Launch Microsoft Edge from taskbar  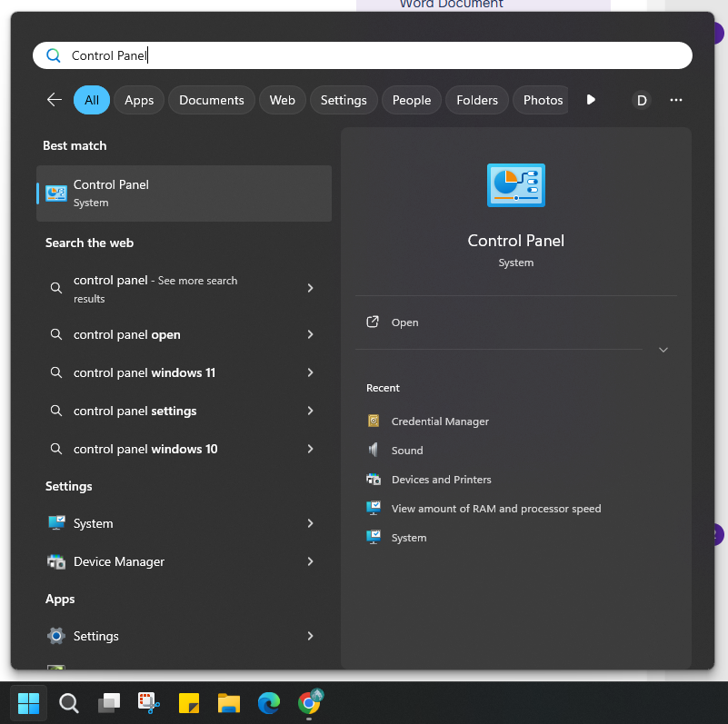268,702
